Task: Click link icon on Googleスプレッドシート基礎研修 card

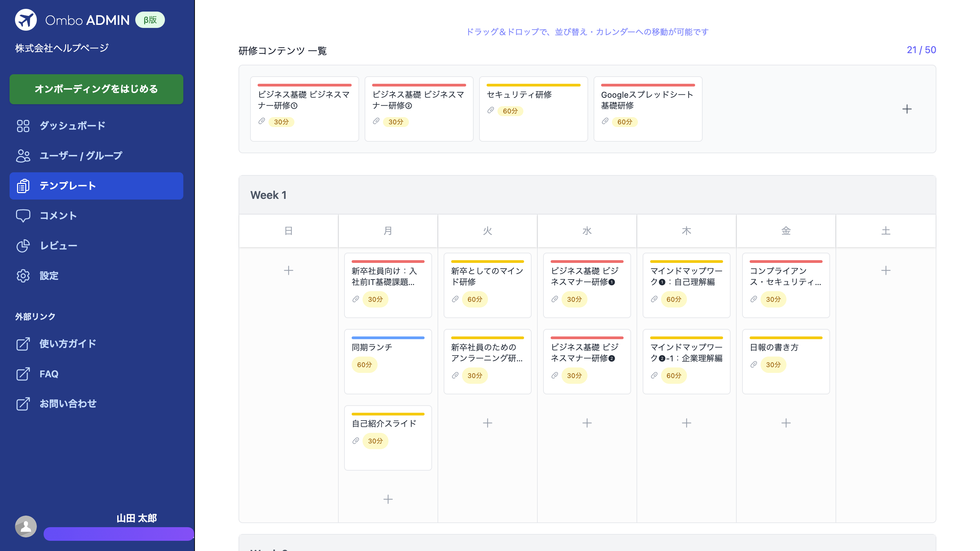Action: [x=605, y=121]
